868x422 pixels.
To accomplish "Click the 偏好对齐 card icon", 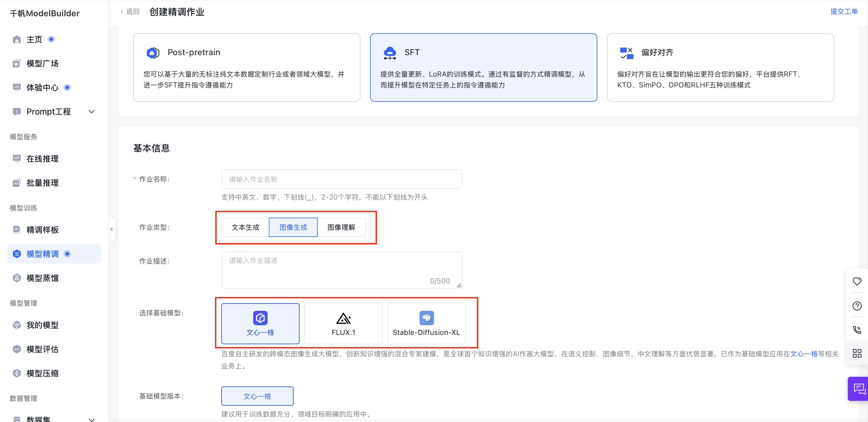I will pyautogui.click(x=627, y=53).
